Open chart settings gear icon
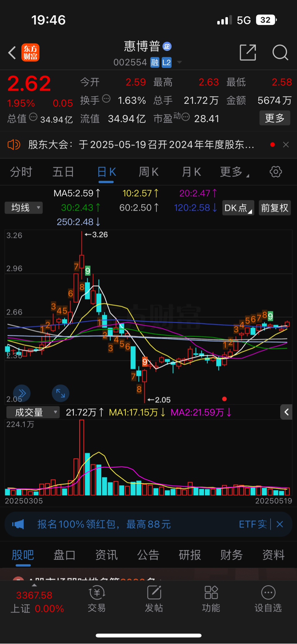297x644 pixels. [276, 172]
